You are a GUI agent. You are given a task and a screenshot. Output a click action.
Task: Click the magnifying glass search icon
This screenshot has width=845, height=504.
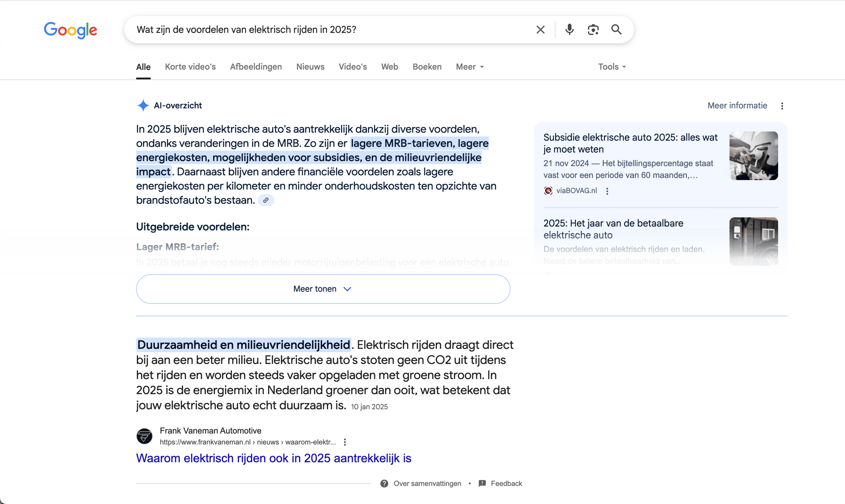(616, 30)
